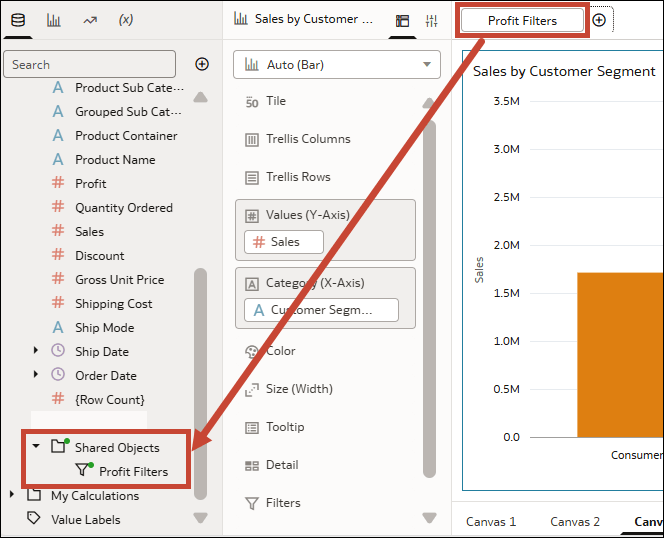Open the Grammar panel layout icon

pos(402,21)
